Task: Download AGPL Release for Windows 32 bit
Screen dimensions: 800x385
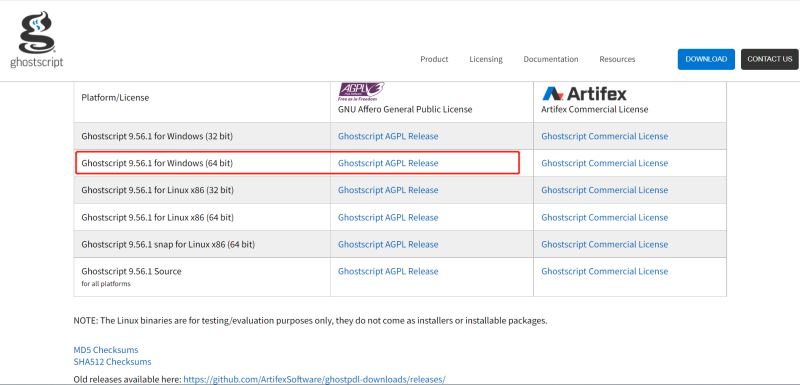Action: click(388, 136)
